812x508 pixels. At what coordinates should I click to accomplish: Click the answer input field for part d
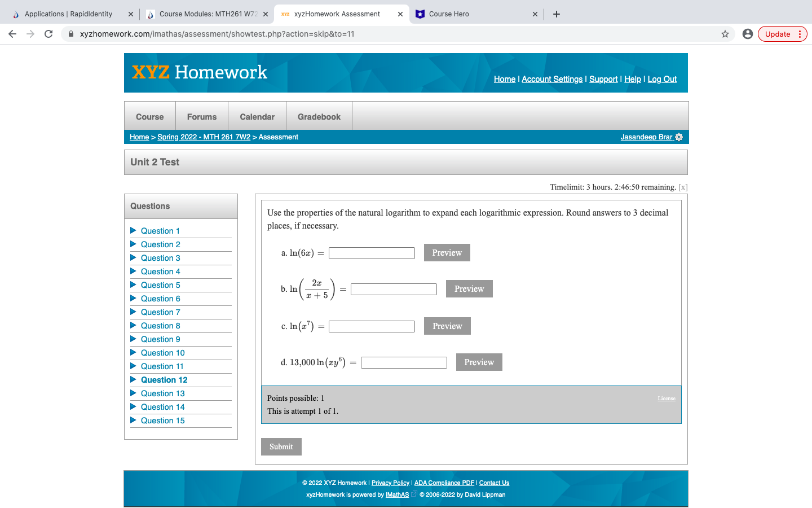pos(404,362)
